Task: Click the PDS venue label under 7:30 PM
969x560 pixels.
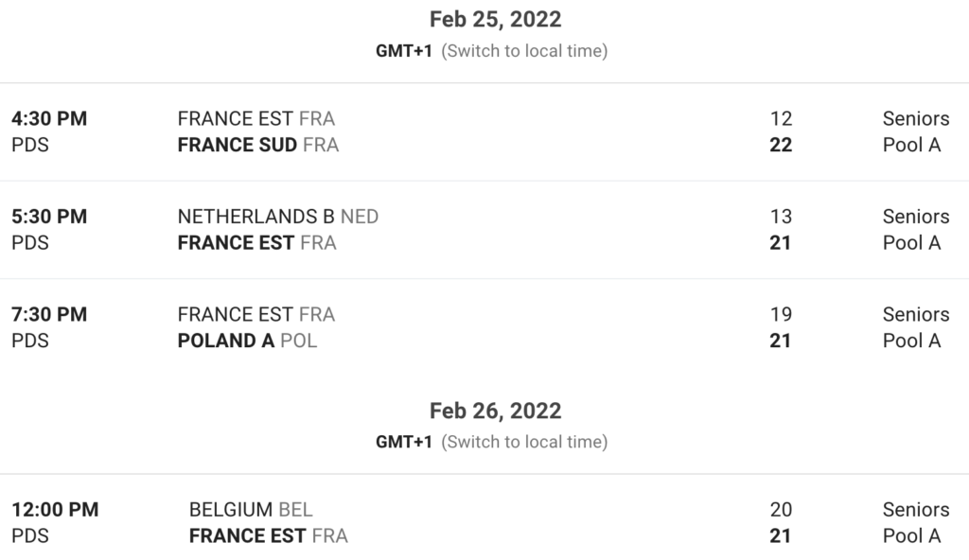Action: coord(30,341)
